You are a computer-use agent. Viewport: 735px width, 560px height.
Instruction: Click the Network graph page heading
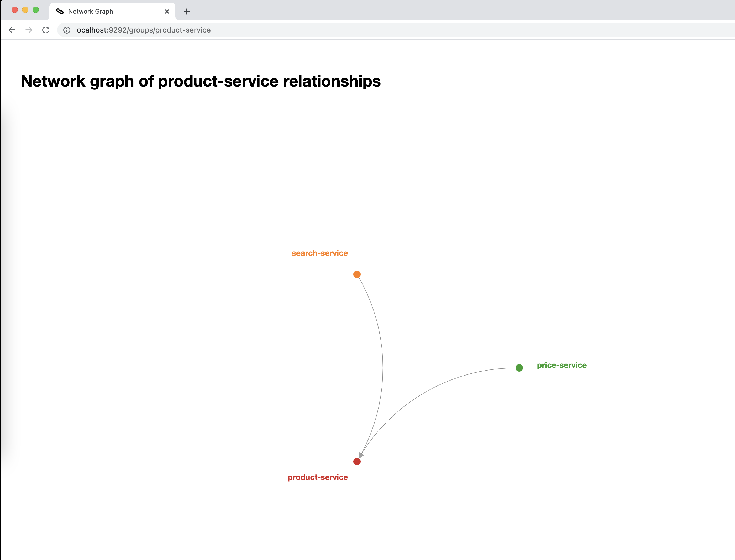click(x=201, y=81)
